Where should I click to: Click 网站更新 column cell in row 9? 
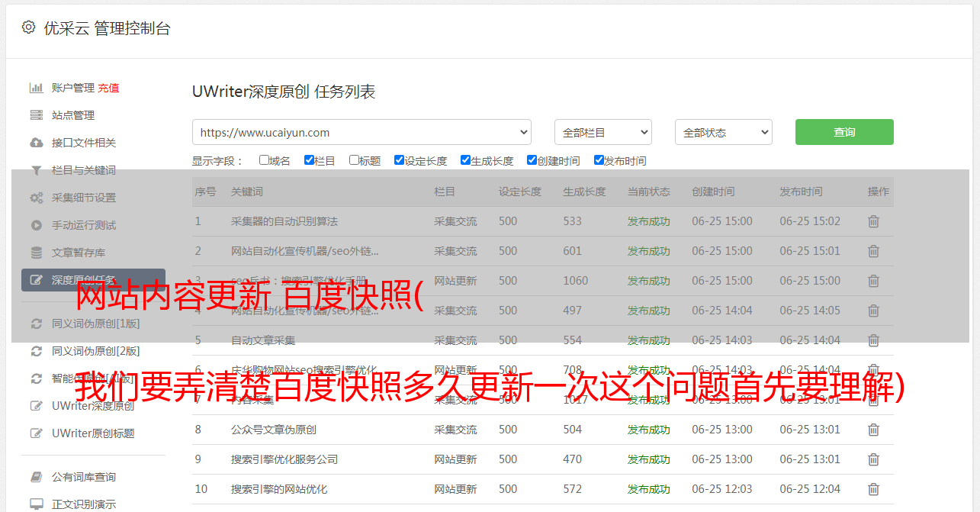(x=455, y=459)
